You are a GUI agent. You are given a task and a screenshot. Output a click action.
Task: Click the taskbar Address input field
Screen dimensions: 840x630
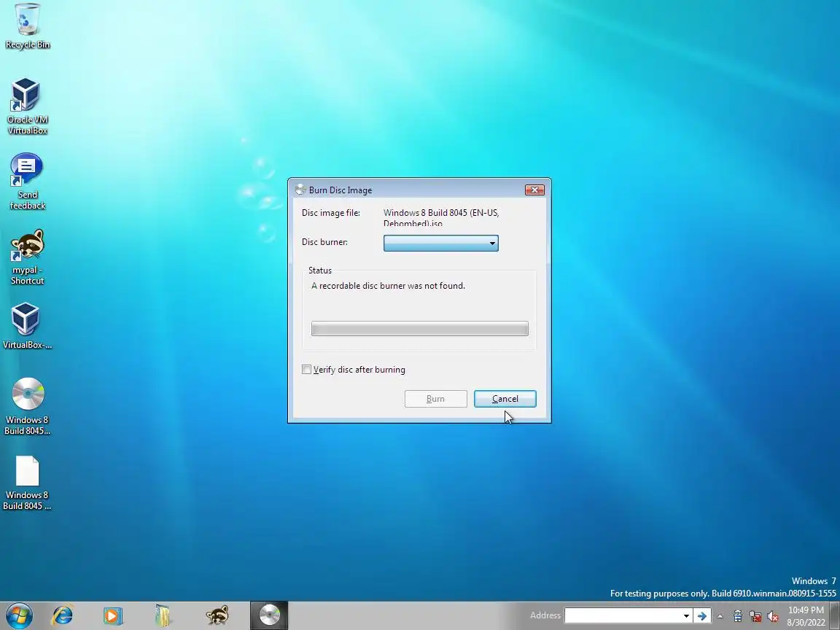(x=622, y=616)
